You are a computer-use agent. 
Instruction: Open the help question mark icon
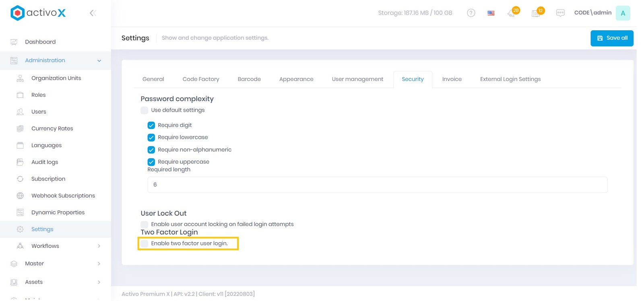(x=471, y=13)
